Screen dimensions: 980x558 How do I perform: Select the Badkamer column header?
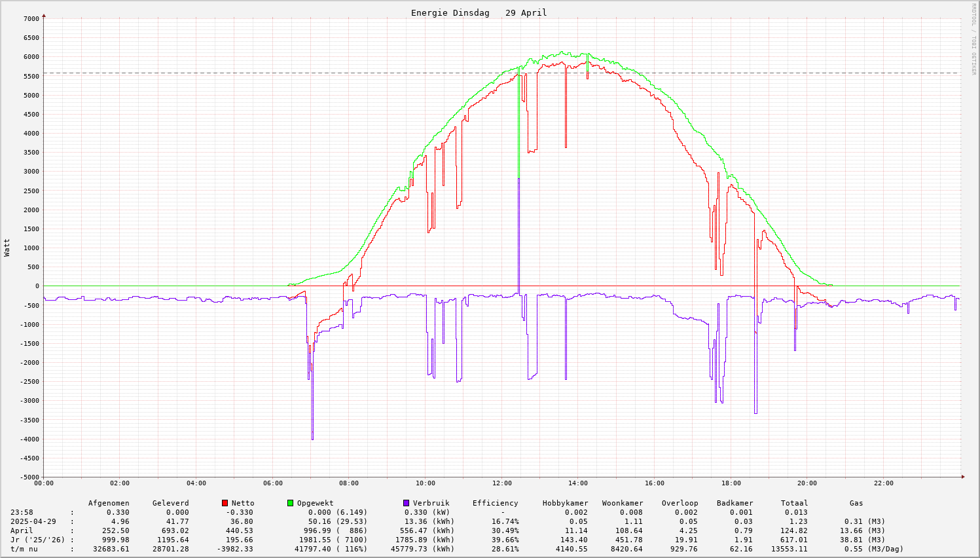[x=735, y=503]
